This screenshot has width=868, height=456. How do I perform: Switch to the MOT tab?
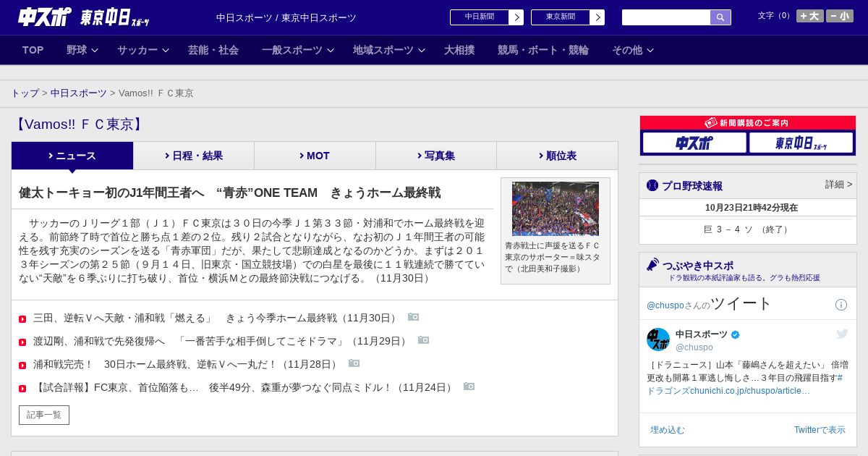(x=315, y=156)
